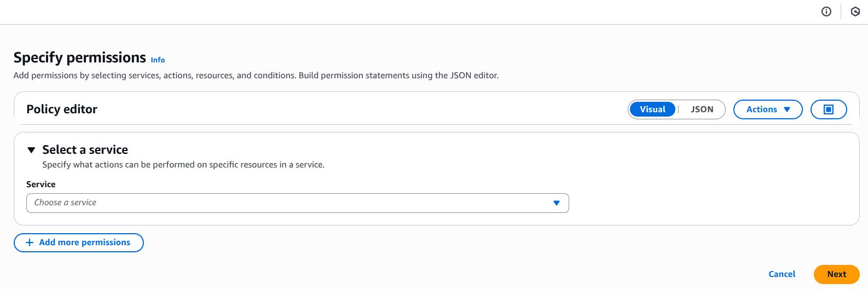Image resolution: width=868 pixels, height=289 pixels.
Task: Click the Service field label
Action: (x=41, y=184)
